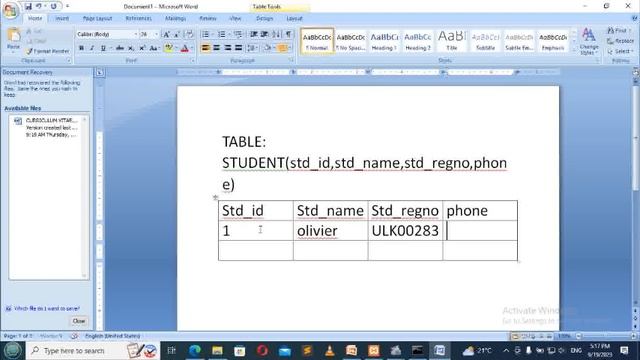
Task: Open the font size dropdown
Action: point(156,35)
